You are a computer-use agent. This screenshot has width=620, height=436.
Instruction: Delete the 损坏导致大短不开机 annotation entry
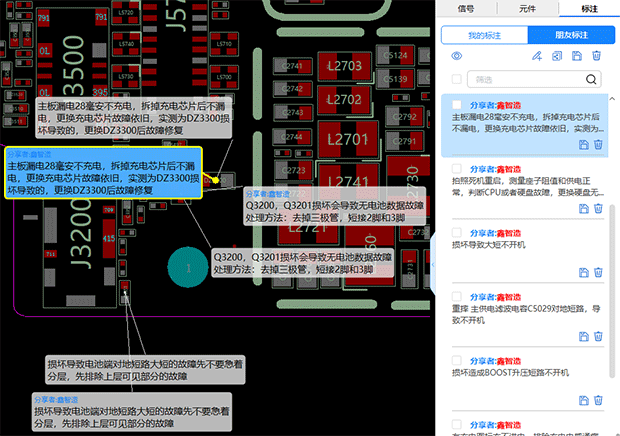click(x=598, y=272)
